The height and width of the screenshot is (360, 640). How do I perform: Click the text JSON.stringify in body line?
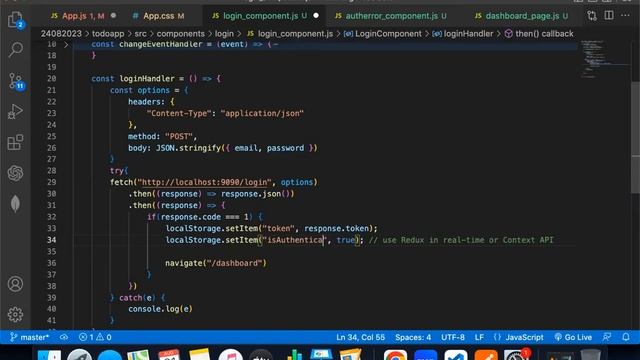pyautogui.click(x=188, y=148)
